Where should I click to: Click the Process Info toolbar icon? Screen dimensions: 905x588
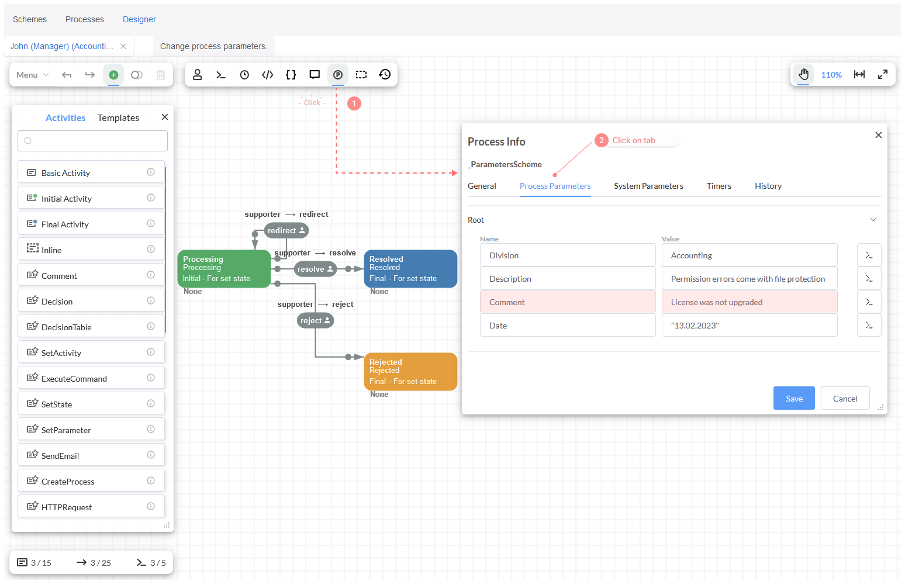click(338, 75)
